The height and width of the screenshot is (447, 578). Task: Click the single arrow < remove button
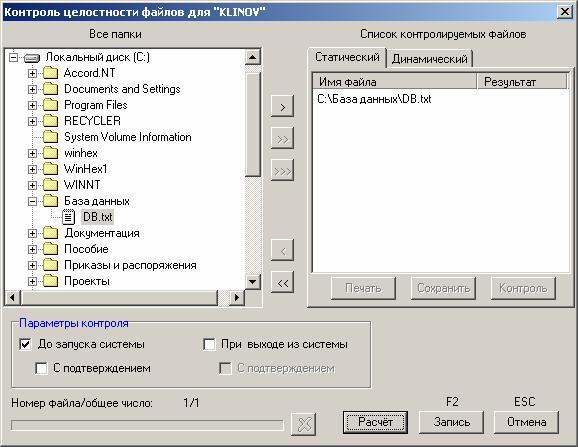pos(282,250)
